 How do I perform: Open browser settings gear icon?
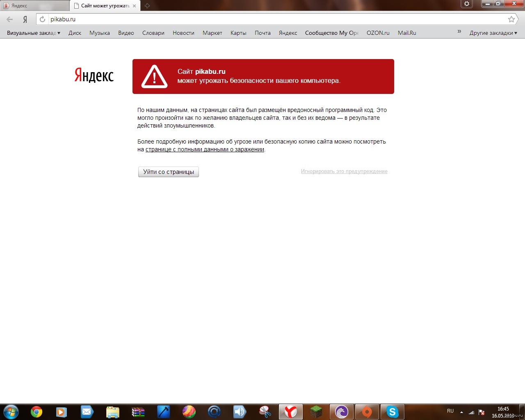click(466, 4)
